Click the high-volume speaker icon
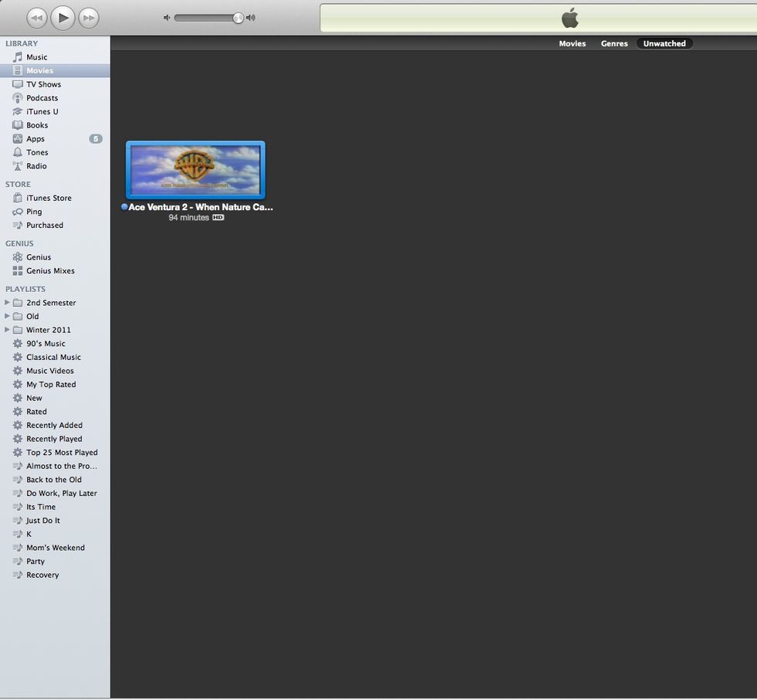 [x=250, y=18]
